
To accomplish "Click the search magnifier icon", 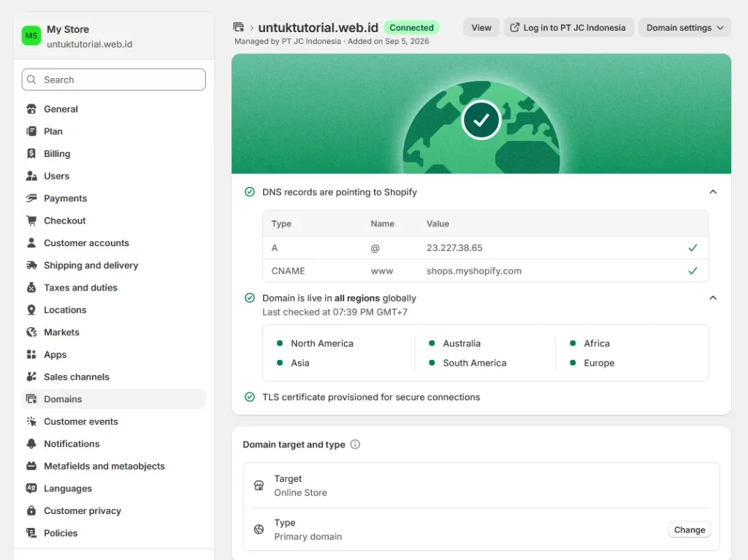I will [x=31, y=80].
